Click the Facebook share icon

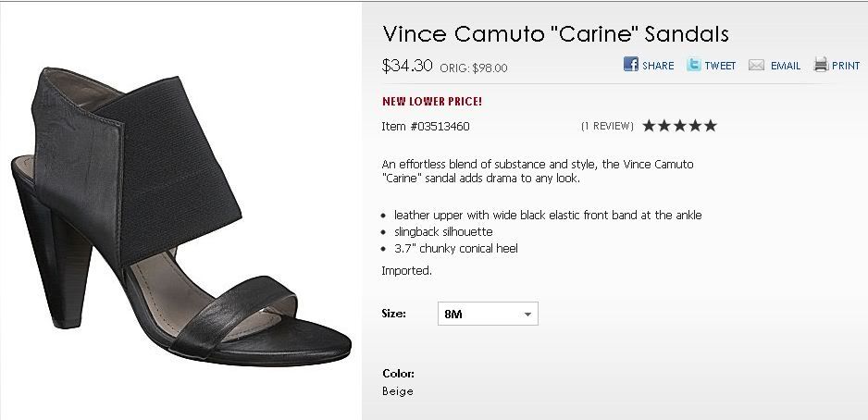click(x=631, y=65)
